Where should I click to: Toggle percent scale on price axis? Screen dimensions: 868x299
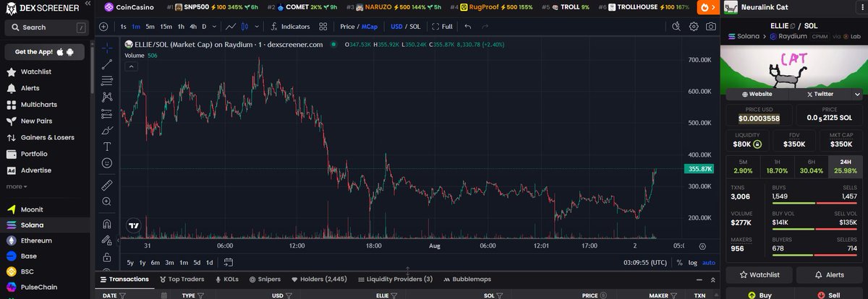pyautogui.click(x=679, y=263)
